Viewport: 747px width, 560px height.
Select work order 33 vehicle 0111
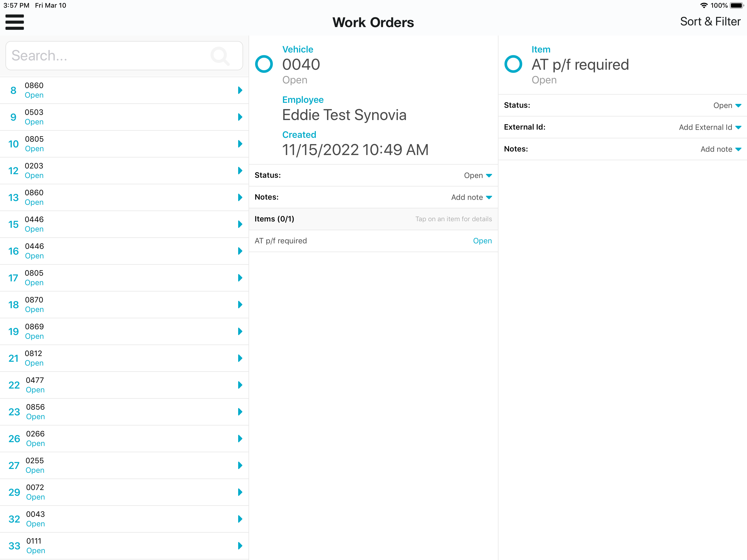[x=124, y=546]
